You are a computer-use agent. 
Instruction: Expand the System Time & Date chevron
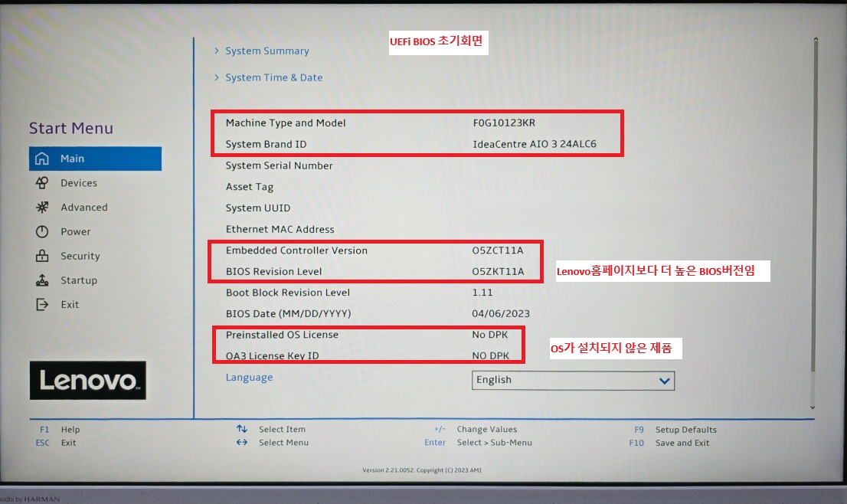tap(217, 77)
